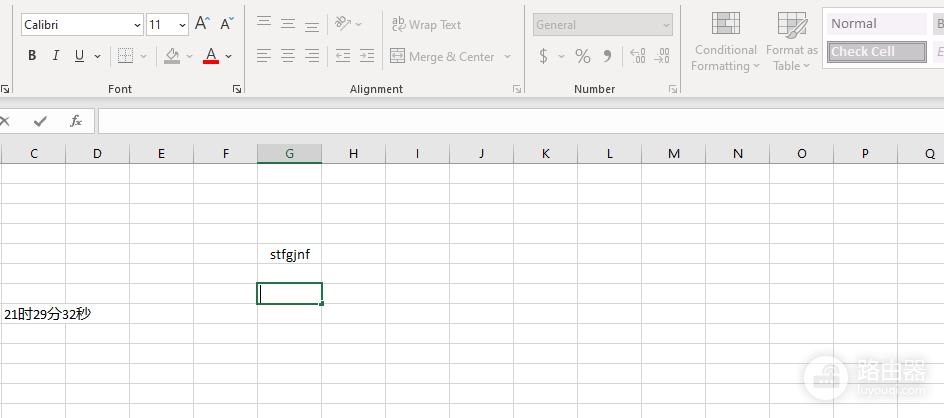
Task: Increase decimal places icon
Action: 637,57
